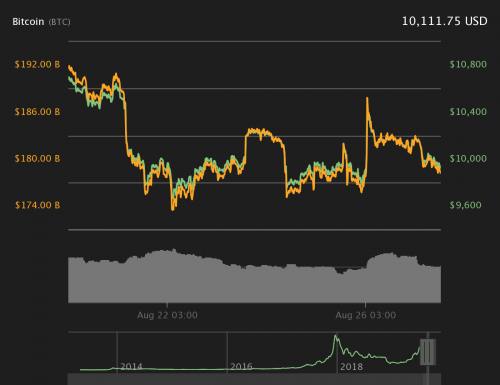Click the $174.00 B market cap label
Viewport: 500px width, 385px height.
point(37,205)
